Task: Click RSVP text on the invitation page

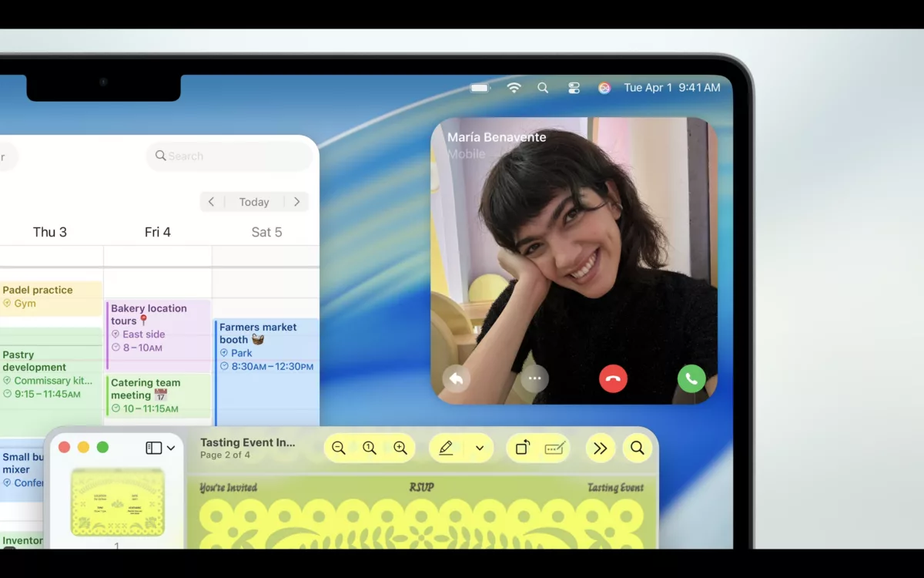Action: (421, 488)
